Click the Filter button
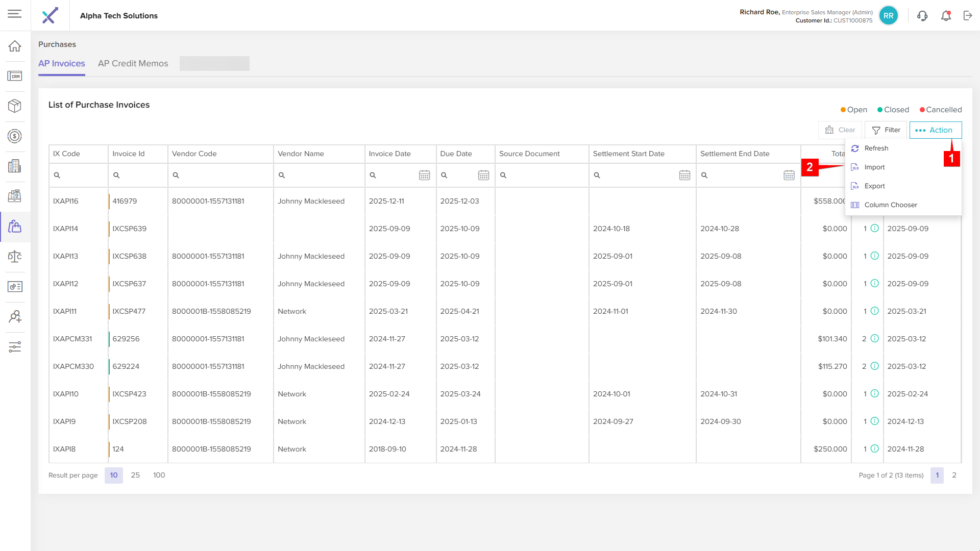The image size is (980, 551). pyautogui.click(x=886, y=130)
